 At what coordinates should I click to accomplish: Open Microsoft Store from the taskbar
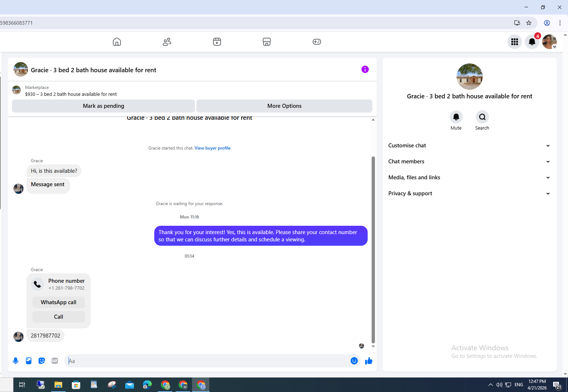[76, 385]
